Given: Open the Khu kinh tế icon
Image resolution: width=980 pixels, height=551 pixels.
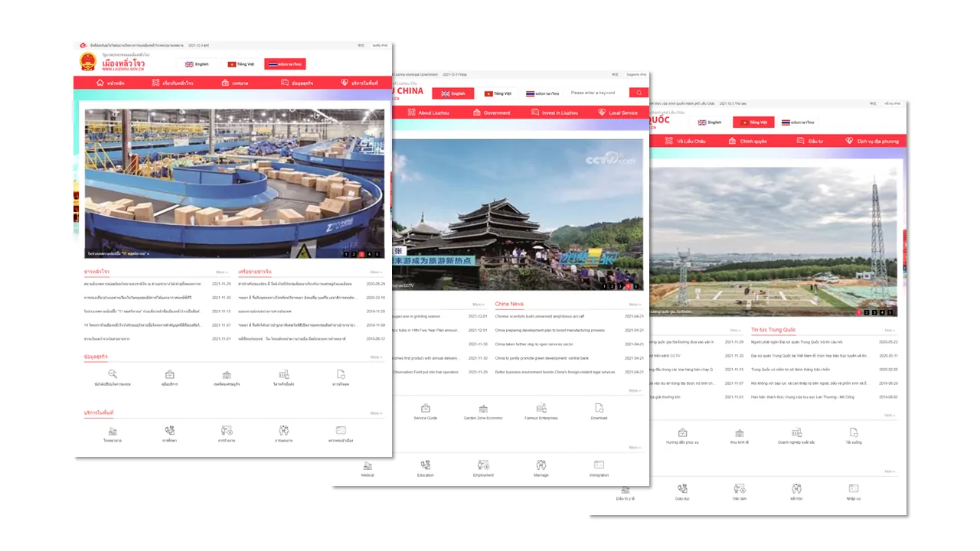Looking at the screenshot, I should (x=740, y=432).
